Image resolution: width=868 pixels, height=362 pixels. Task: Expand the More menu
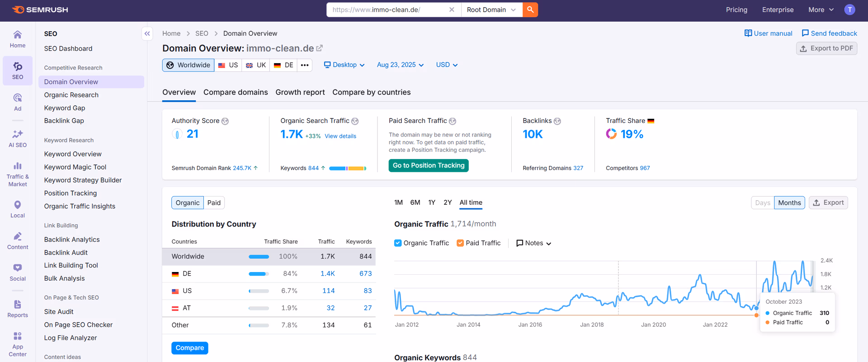[x=821, y=9]
